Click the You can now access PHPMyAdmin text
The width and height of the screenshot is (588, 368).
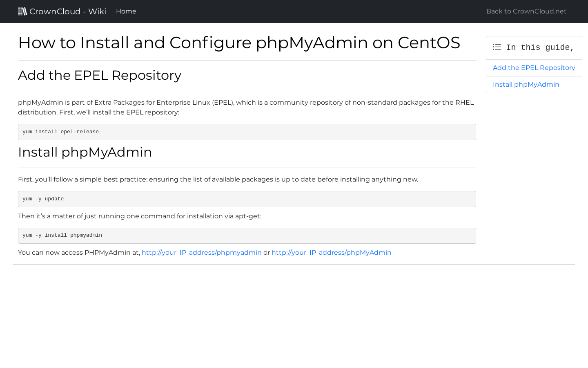(79, 253)
